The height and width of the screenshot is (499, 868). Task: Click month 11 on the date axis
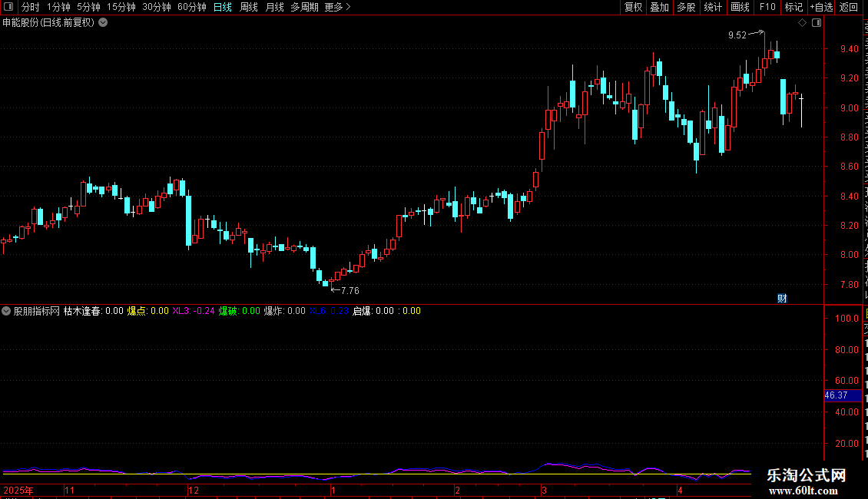point(69,490)
